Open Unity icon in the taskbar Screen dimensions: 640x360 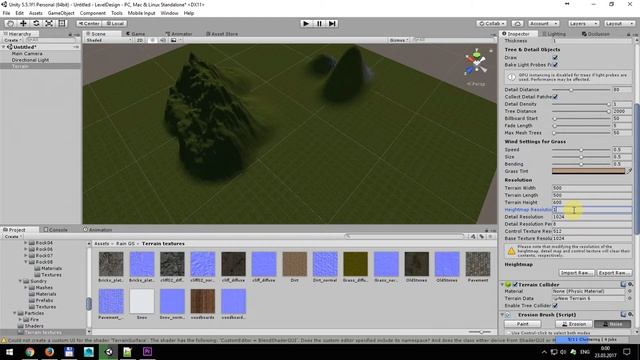coord(109,351)
